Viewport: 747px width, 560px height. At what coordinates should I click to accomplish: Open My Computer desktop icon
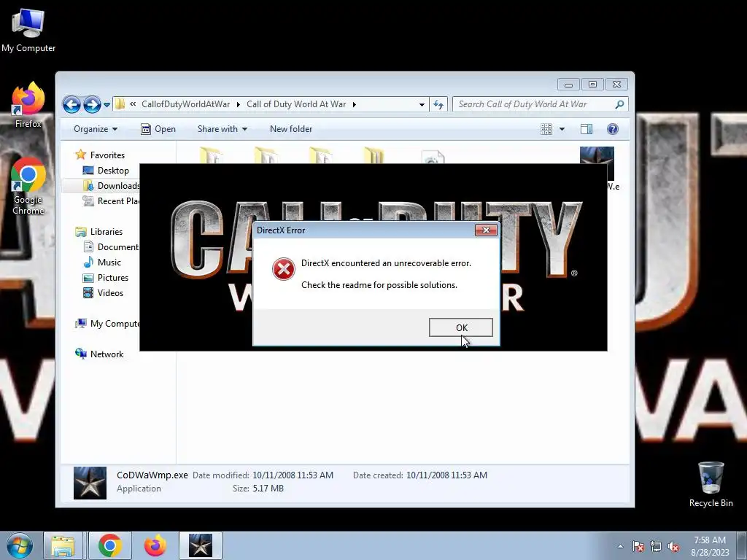(28, 31)
